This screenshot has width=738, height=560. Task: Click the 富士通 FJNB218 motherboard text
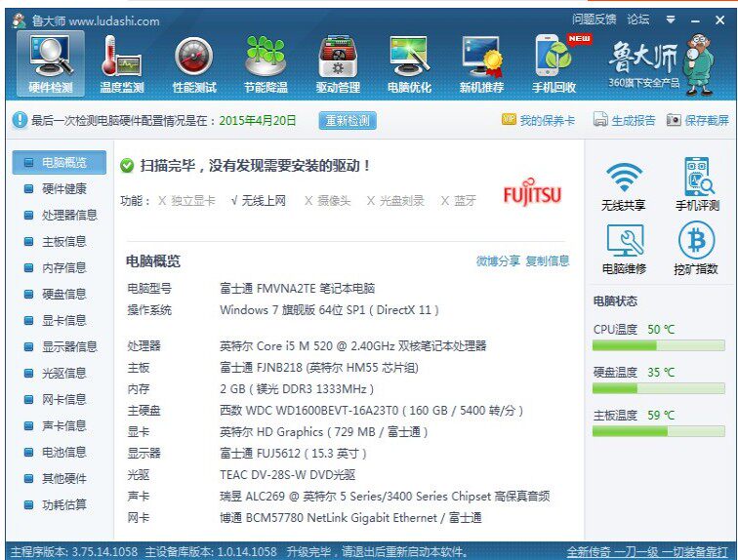point(319,367)
